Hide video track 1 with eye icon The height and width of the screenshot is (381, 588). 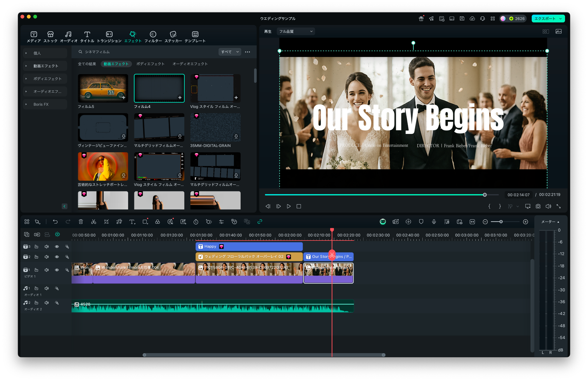pos(57,270)
